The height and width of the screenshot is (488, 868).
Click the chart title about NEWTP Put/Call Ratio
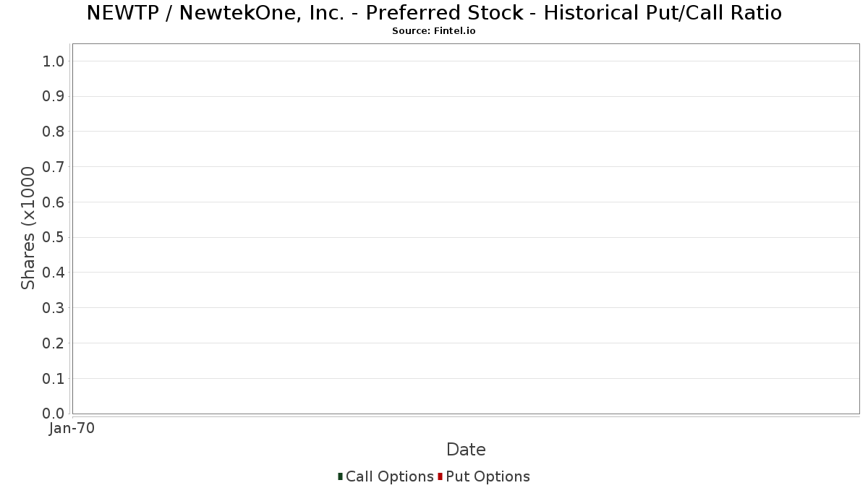pos(434,13)
